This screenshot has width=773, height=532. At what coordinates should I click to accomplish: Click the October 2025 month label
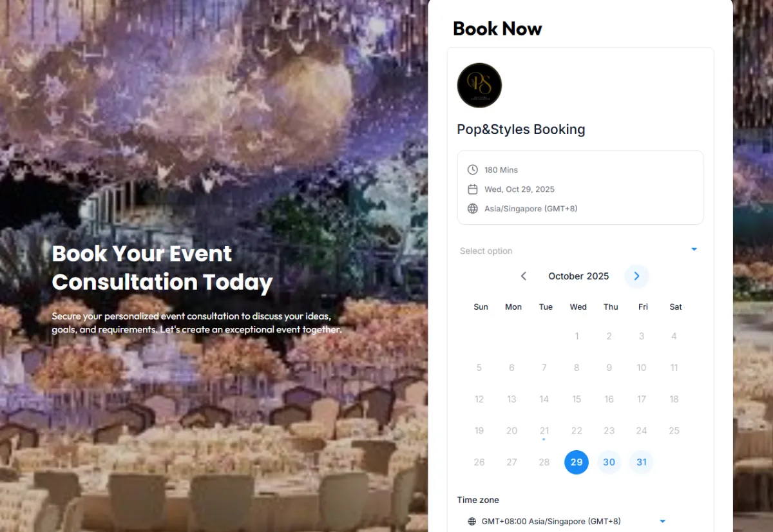click(x=578, y=276)
